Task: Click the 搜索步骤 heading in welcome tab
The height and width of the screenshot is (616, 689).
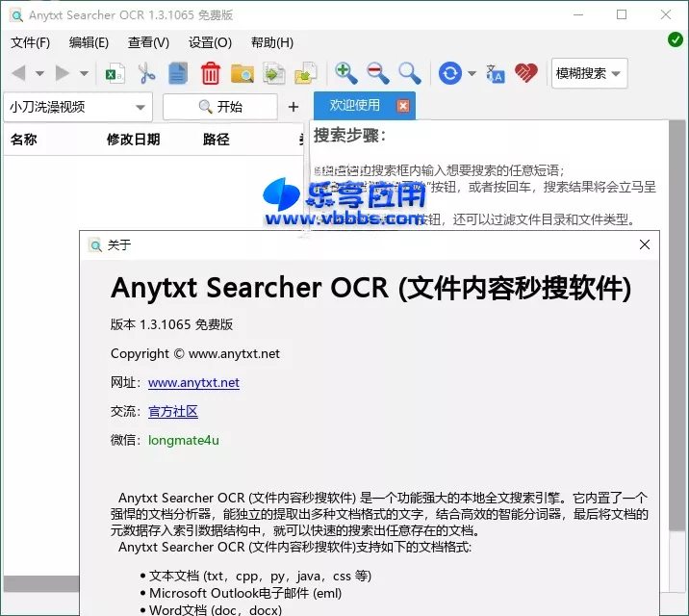Action: 349,135
